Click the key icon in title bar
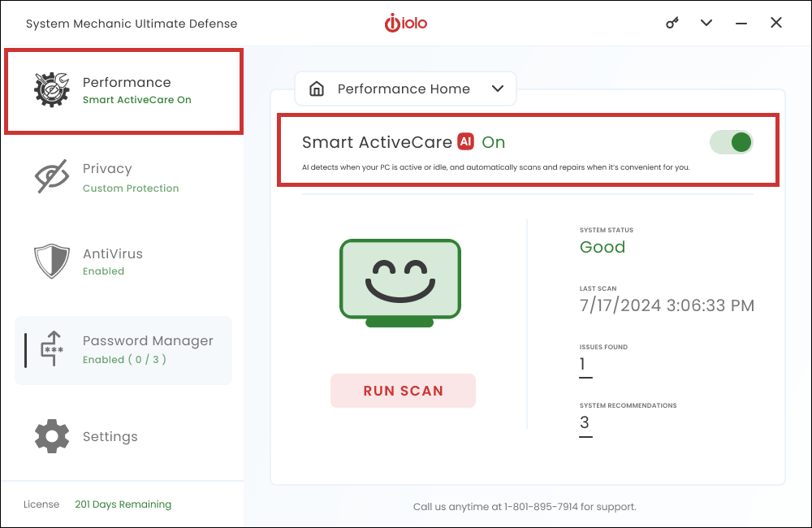Image resolution: width=812 pixels, height=528 pixels. 672,23
